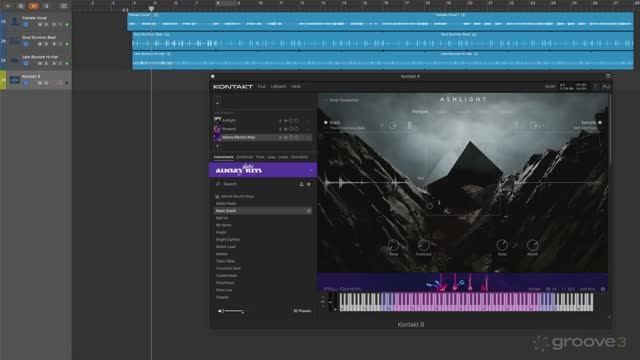This screenshot has width=640, height=360.
Task: Click the Feedback knob in Ashlight
Action: (423, 245)
